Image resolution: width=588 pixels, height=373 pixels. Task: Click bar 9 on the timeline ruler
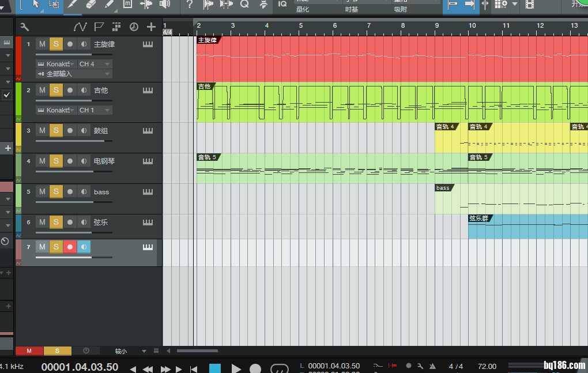[x=436, y=26]
